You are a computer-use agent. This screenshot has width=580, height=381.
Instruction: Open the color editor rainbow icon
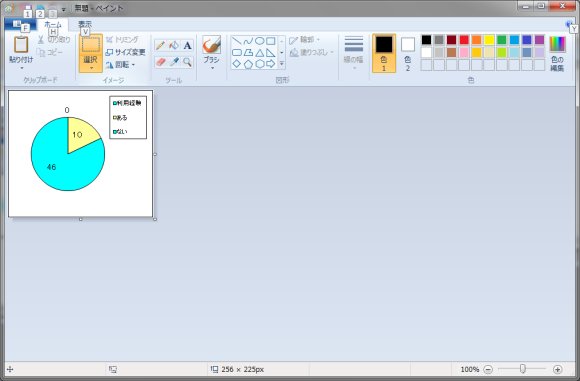[557, 53]
